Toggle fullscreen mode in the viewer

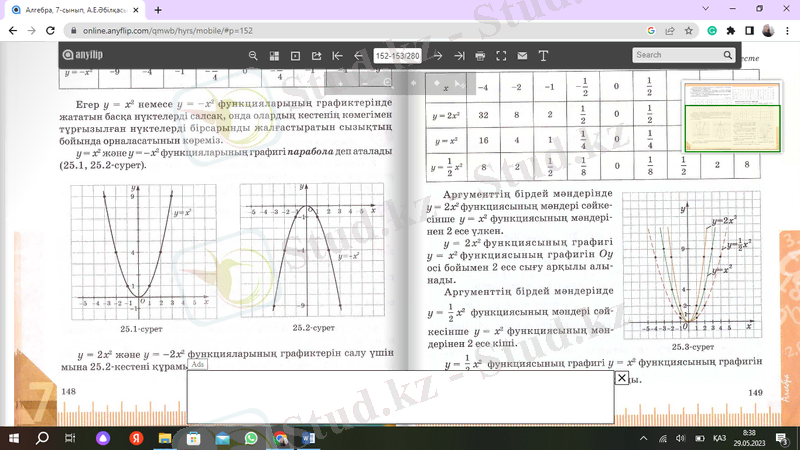coord(501,55)
